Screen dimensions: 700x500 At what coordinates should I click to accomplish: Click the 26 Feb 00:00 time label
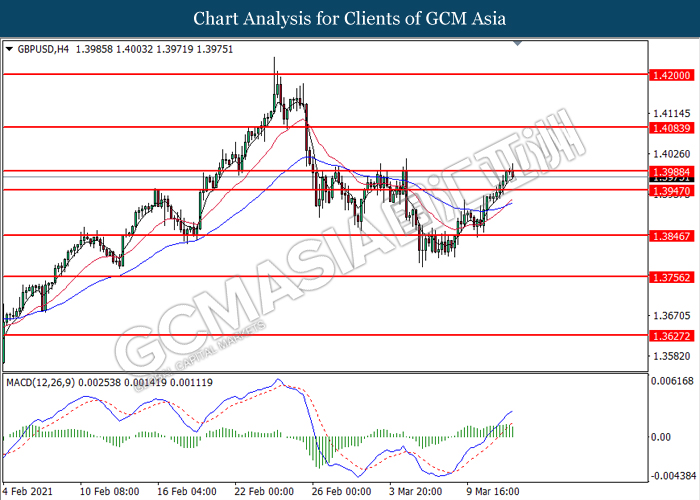click(342, 492)
